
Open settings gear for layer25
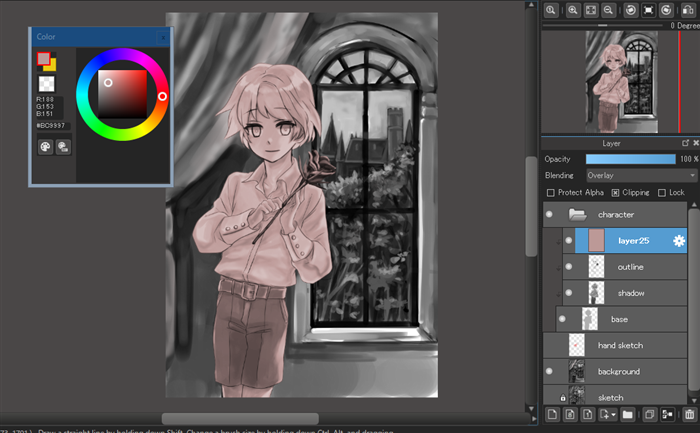679,241
